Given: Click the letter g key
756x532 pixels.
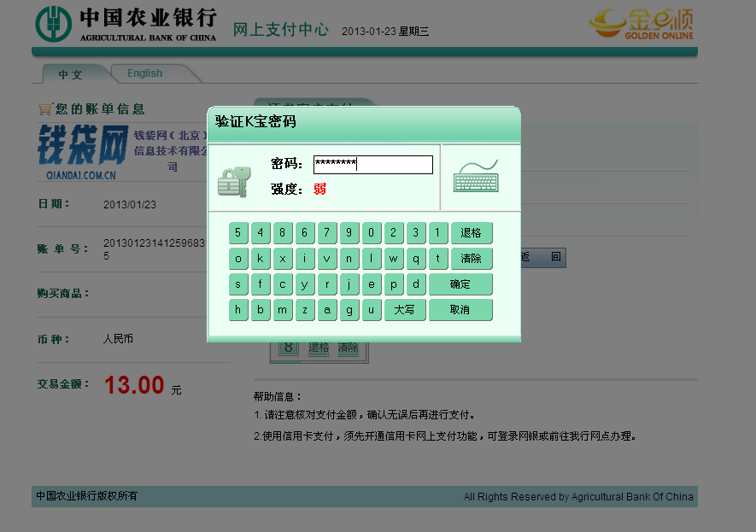Looking at the screenshot, I should 349,309.
